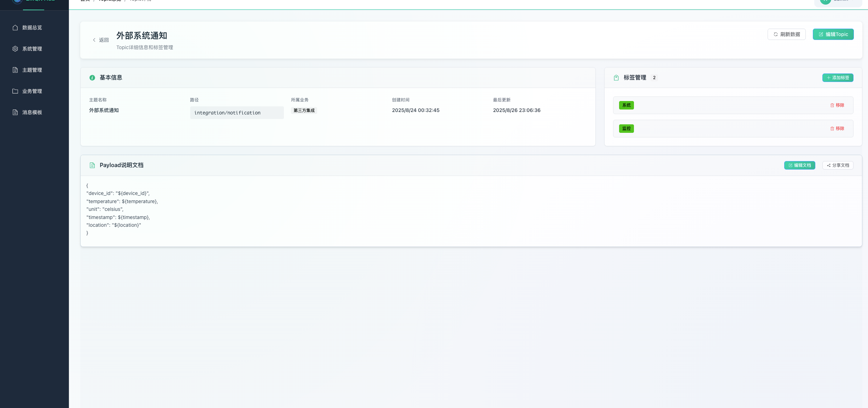The width and height of the screenshot is (868, 408).
Task: Click the 系统管理 gear icon
Action: [15, 49]
